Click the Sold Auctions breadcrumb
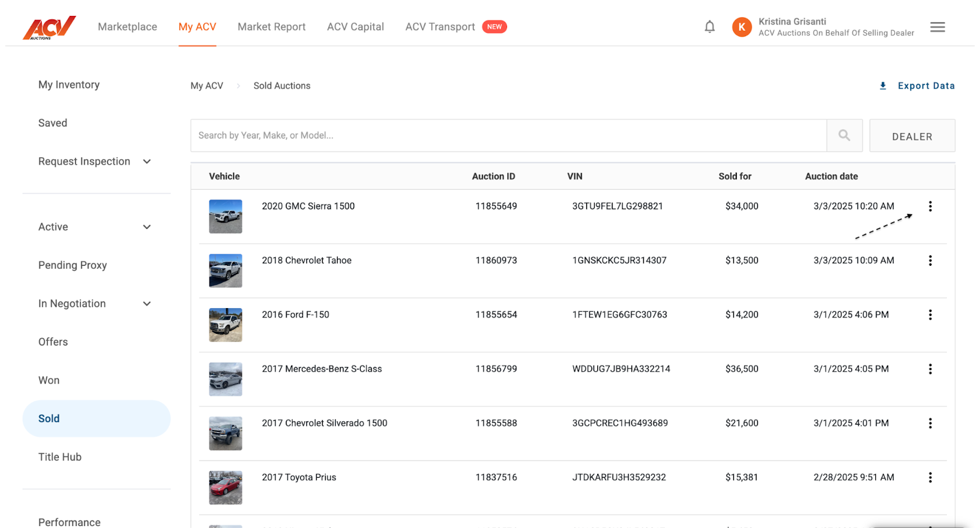The height and width of the screenshot is (528, 980). tap(282, 86)
